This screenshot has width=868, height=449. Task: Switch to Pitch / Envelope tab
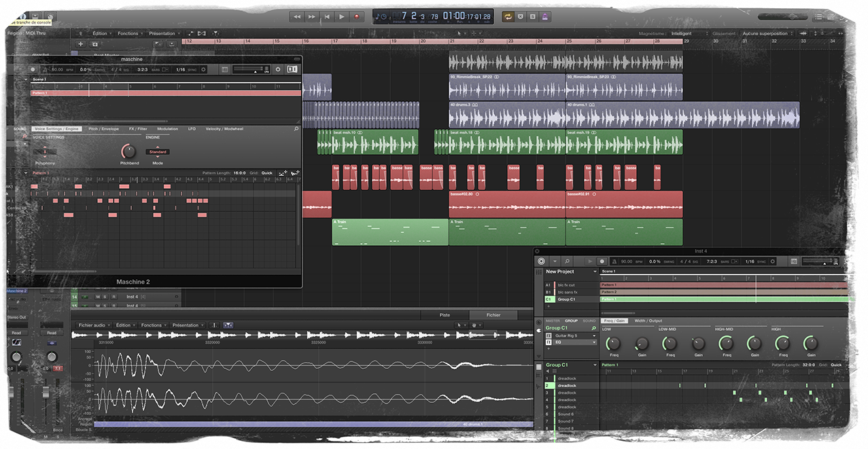tap(104, 128)
